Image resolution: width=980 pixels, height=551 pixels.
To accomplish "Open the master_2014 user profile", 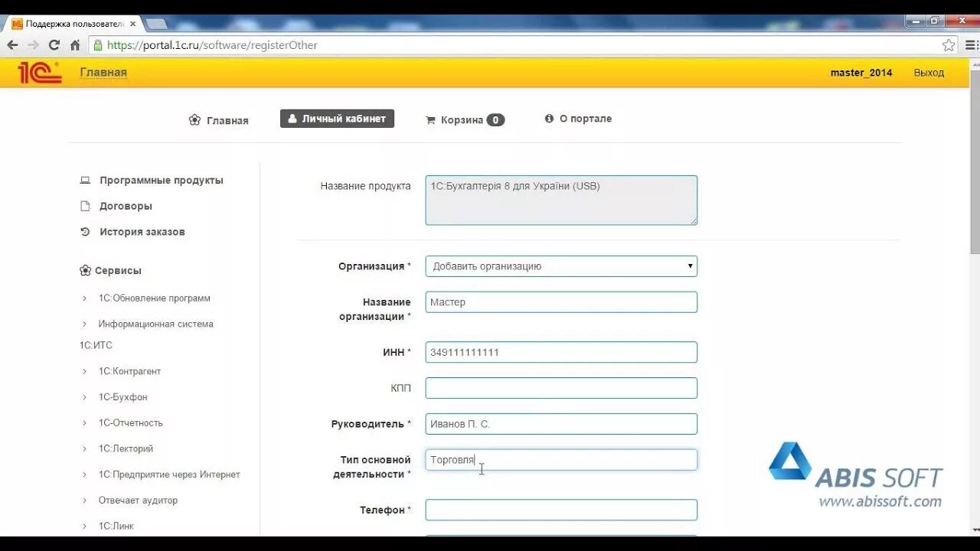I will (861, 73).
